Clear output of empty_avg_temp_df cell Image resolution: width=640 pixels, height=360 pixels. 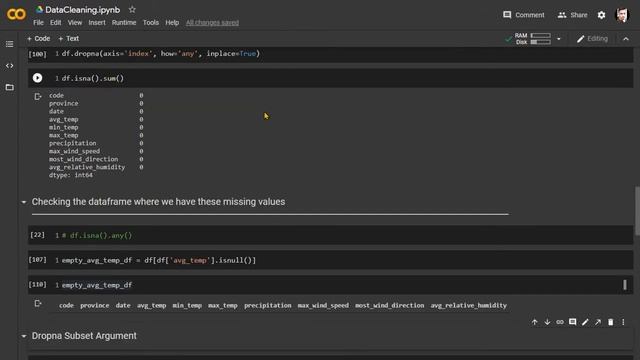click(x=38, y=303)
